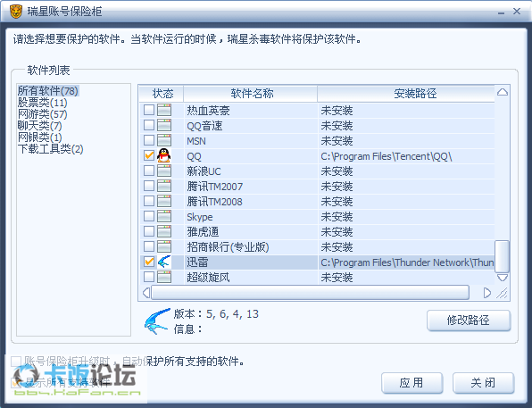Check the MSN protection box
Image resolution: width=532 pixels, height=408 pixels.
(x=149, y=140)
